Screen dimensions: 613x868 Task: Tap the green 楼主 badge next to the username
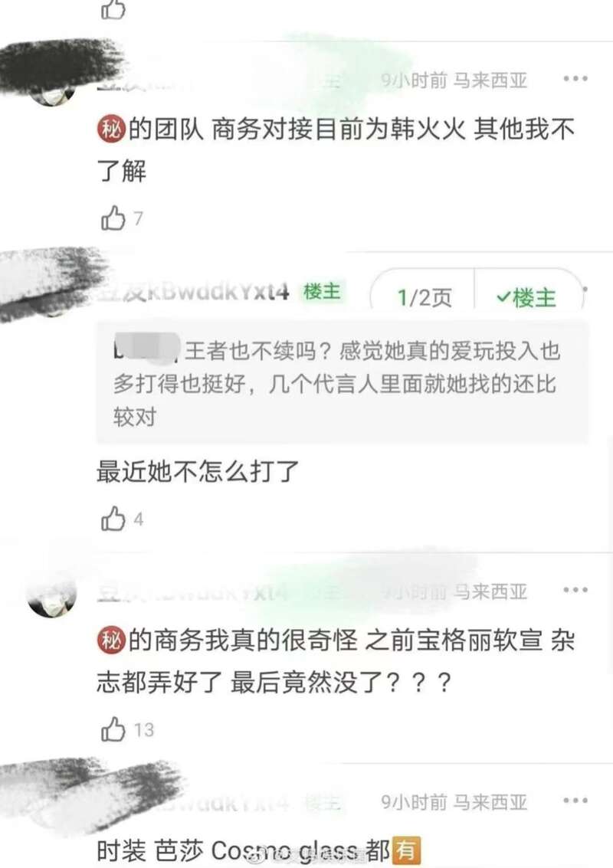[x=322, y=291]
